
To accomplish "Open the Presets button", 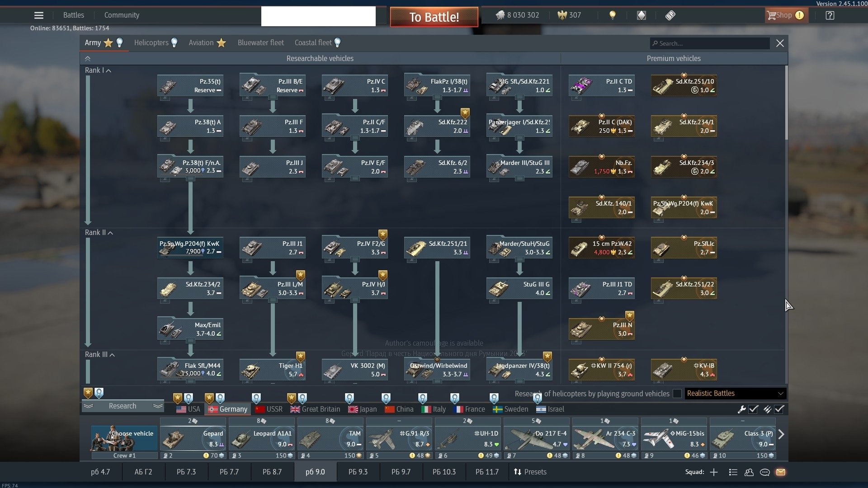I will click(530, 472).
